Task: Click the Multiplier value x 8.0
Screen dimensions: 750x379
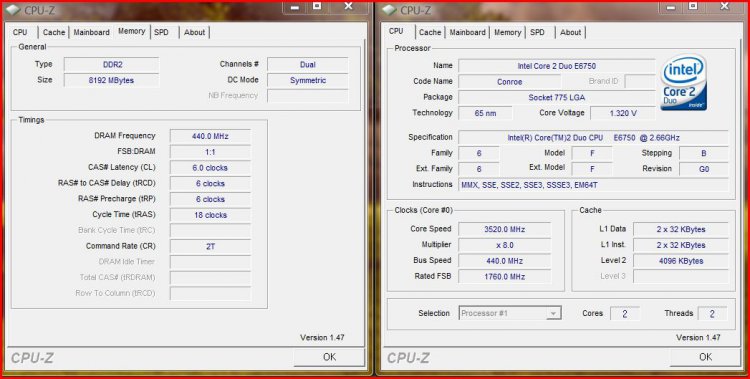Action: point(504,245)
